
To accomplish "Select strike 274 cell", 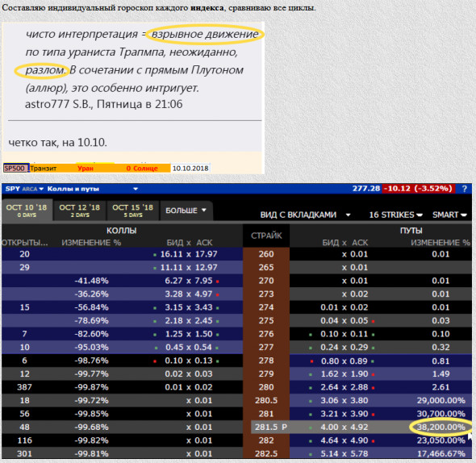I will 266,307.
